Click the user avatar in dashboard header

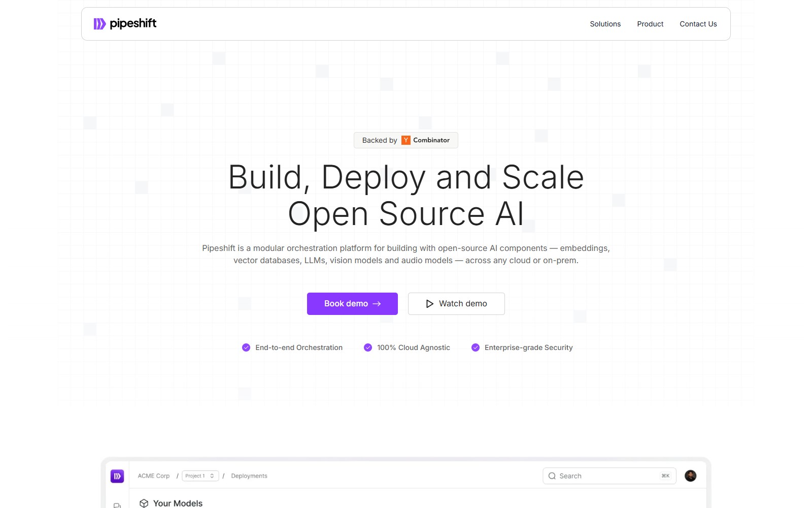click(x=690, y=476)
